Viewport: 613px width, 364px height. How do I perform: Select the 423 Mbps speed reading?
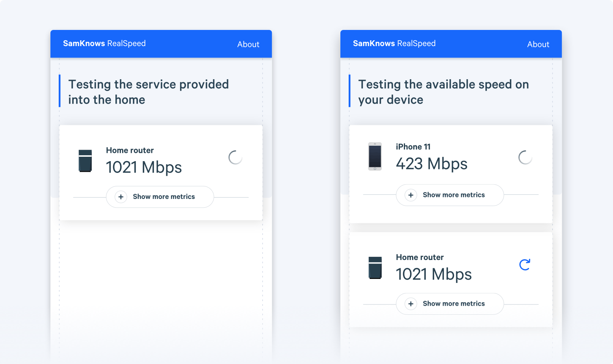432,164
